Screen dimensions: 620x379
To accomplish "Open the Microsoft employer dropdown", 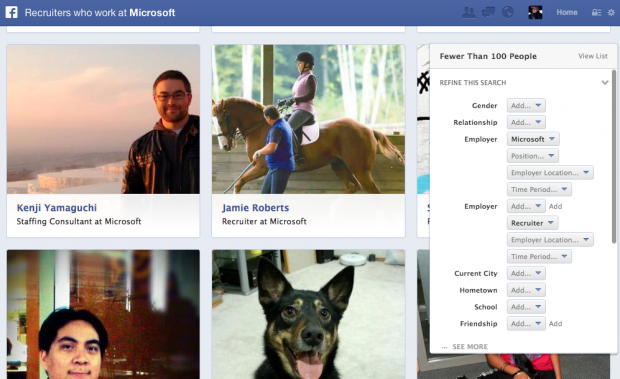I will tap(533, 139).
